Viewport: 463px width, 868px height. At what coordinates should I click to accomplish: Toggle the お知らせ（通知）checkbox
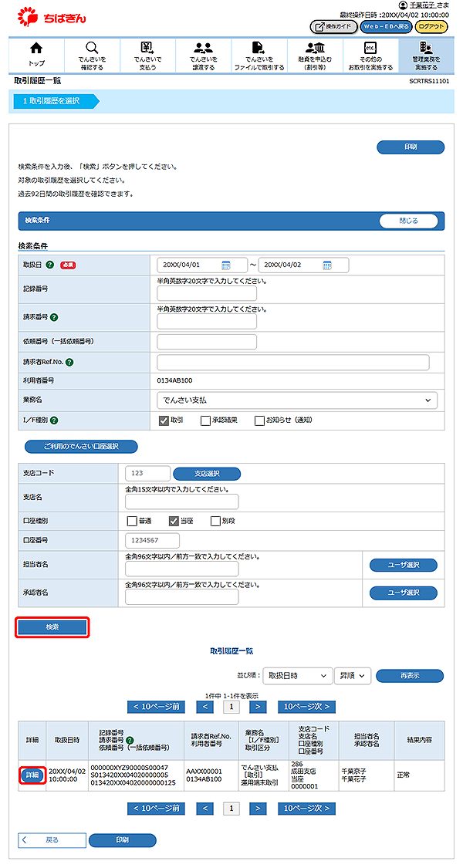259,420
